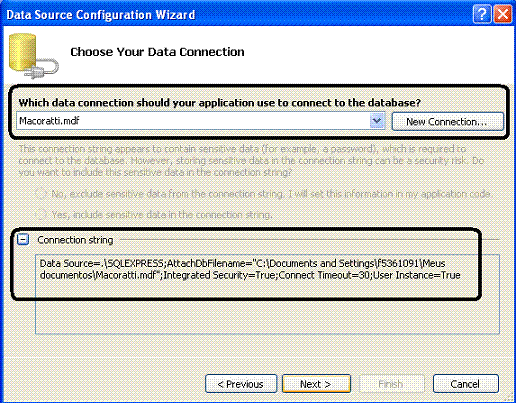Image resolution: width=516 pixels, height=403 pixels.
Task: Close the Data Source Configuration Wizard window
Action: tap(503, 15)
